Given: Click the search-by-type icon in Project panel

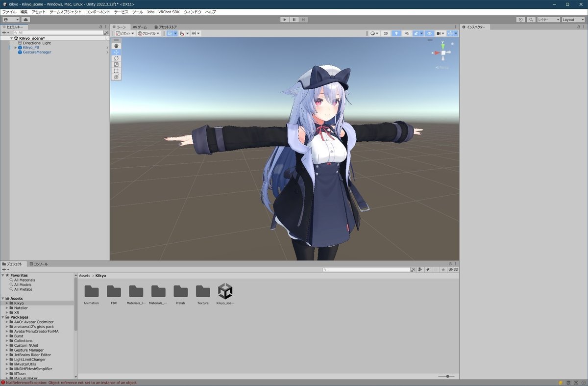Looking at the screenshot, I should pos(420,269).
